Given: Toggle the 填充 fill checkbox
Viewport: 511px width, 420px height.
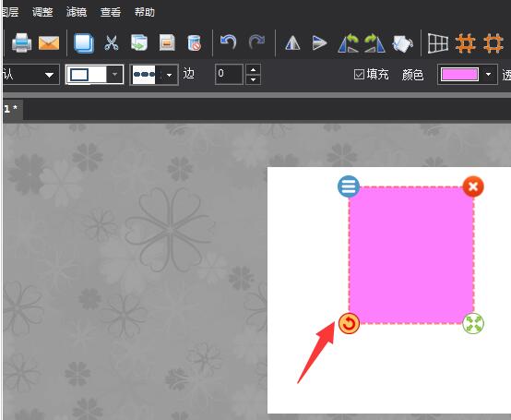Looking at the screenshot, I should [x=359, y=75].
